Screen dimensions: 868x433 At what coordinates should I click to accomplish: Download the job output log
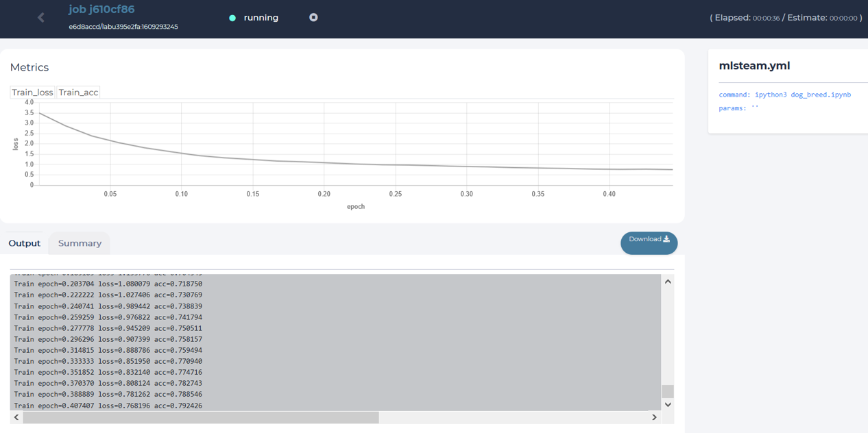coord(649,243)
